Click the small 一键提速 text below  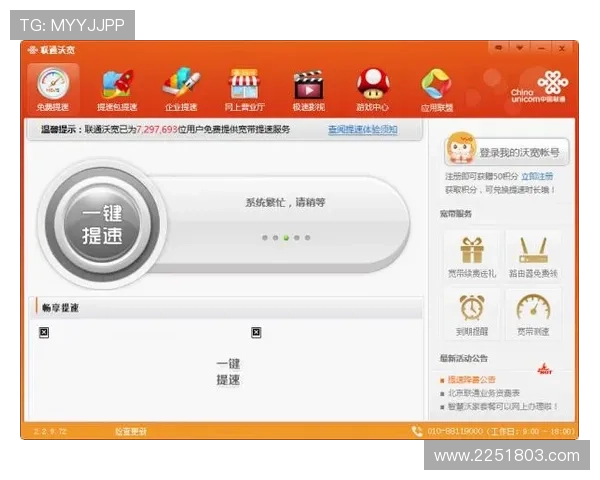pyautogui.click(x=228, y=372)
